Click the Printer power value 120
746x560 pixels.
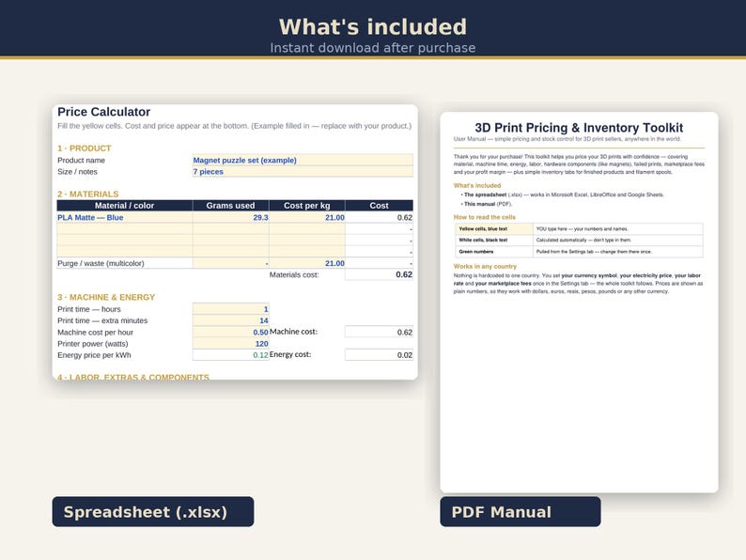[x=231, y=344]
